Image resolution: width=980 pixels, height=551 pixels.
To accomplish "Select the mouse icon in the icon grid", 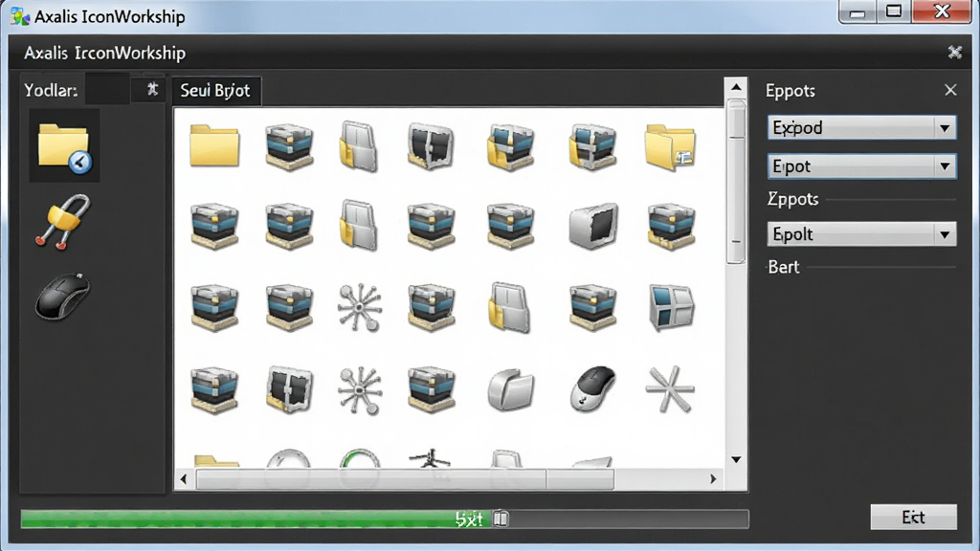I will tap(592, 388).
